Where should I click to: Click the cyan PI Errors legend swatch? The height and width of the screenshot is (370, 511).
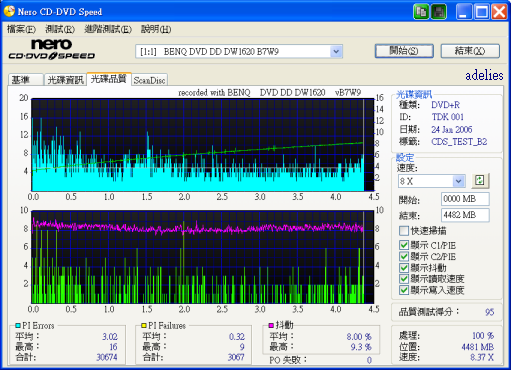pyautogui.click(x=18, y=325)
